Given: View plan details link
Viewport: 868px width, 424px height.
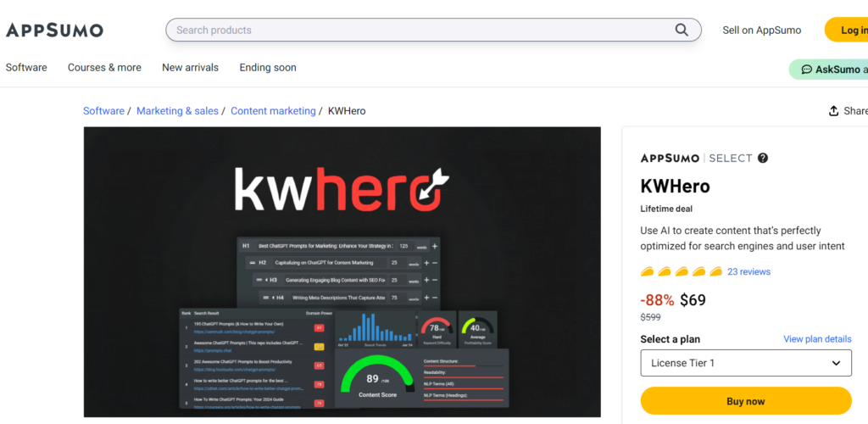Looking at the screenshot, I should tap(817, 339).
